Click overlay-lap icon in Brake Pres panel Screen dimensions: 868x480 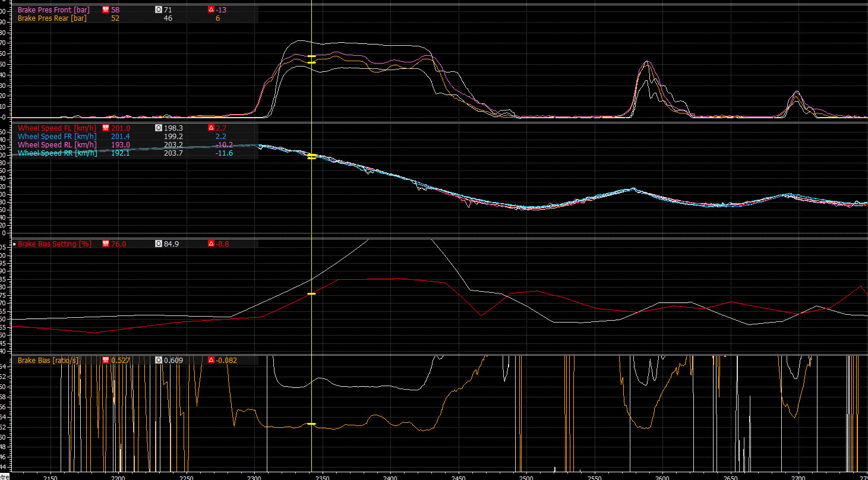[x=158, y=10]
